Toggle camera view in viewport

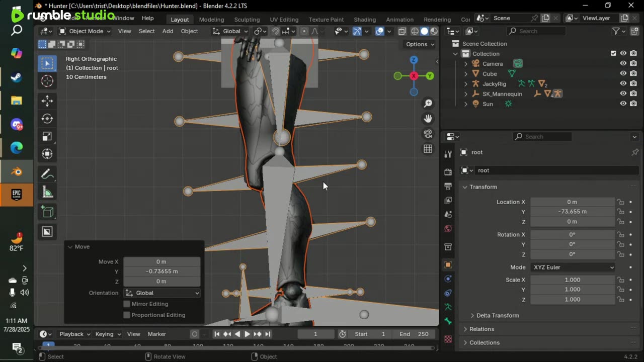click(x=428, y=134)
